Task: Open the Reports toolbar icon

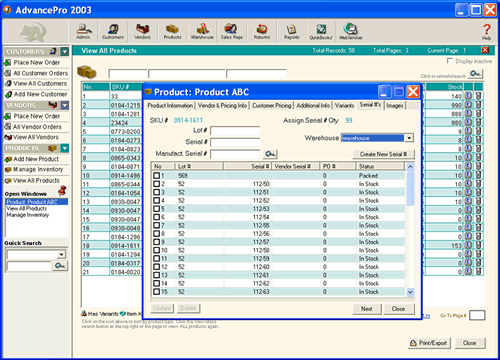Action: 291,31
